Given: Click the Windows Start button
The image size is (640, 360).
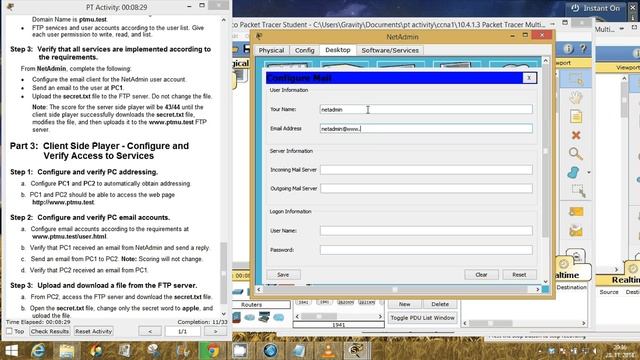Looking at the screenshot, I should (11, 351).
